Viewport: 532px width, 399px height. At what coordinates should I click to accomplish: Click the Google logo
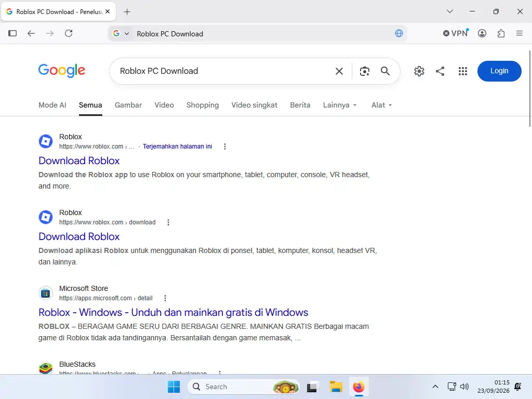coord(62,71)
